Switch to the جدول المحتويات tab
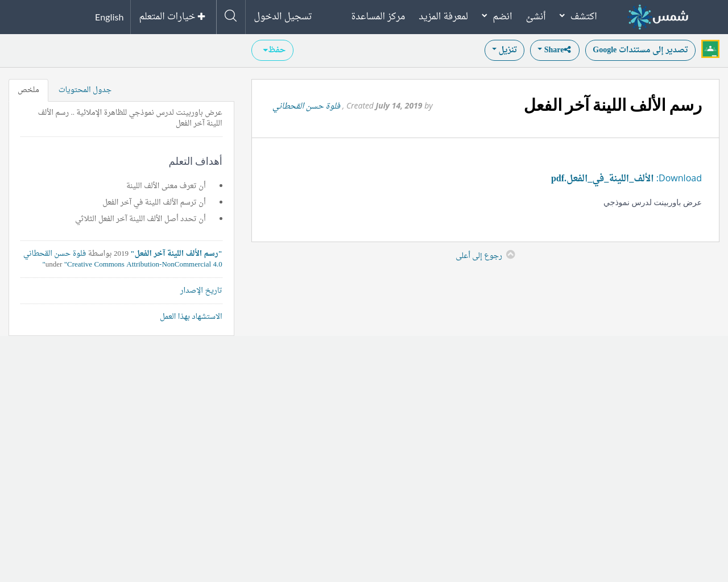This screenshot has width=728, height=582. [85, 90]
